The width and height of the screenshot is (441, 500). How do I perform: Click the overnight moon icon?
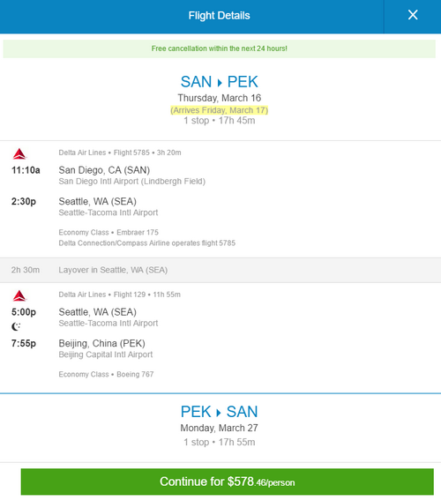click(16, 326)
